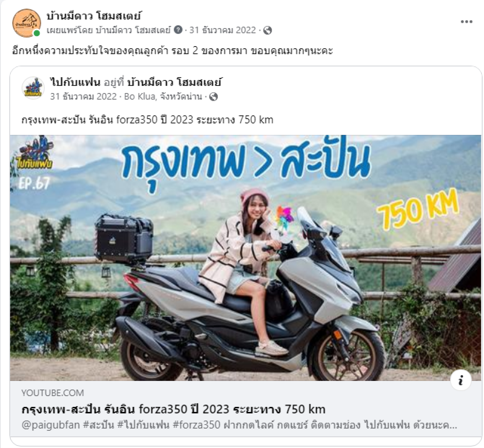Click shared post date 31 ธันวาคม 2022
This screenshot has width=484, height=448.
(83, 97)
